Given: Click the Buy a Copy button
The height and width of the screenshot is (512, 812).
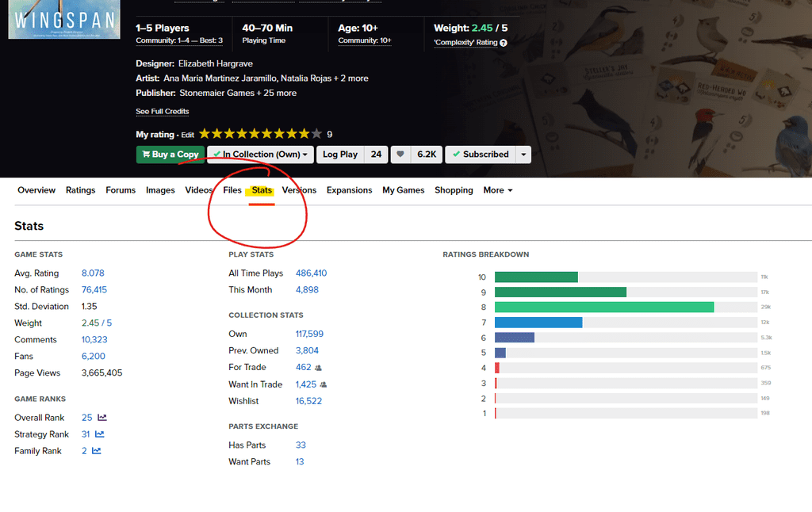Looking at the screenshot, I should [170, 155].
